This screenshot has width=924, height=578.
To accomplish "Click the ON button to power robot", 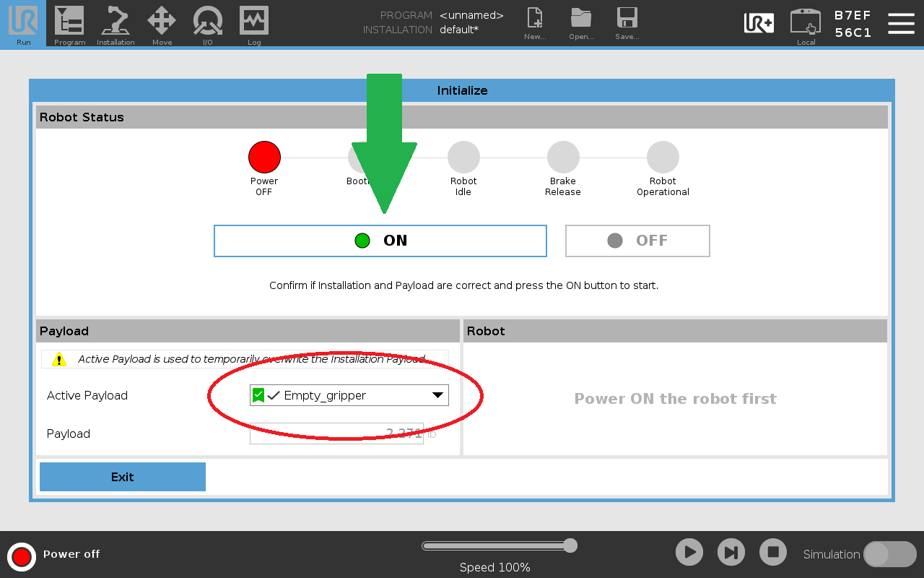I will (x=380, y=241).
